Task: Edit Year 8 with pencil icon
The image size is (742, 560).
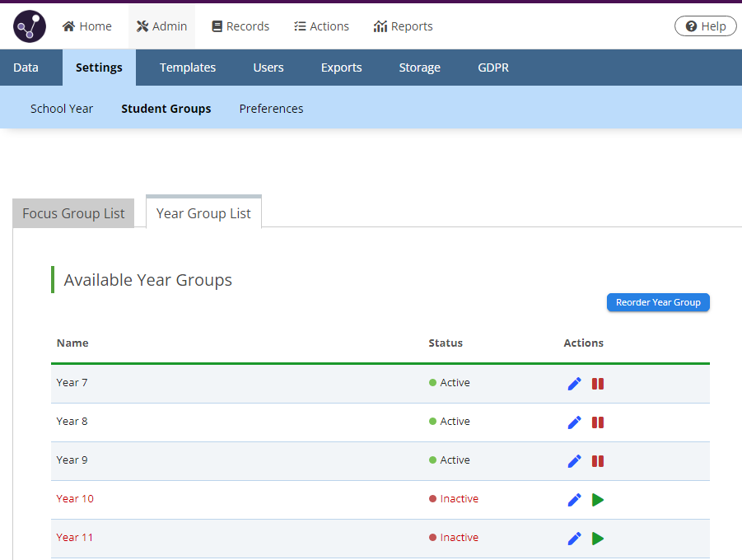Action: (x=575, y=422)
